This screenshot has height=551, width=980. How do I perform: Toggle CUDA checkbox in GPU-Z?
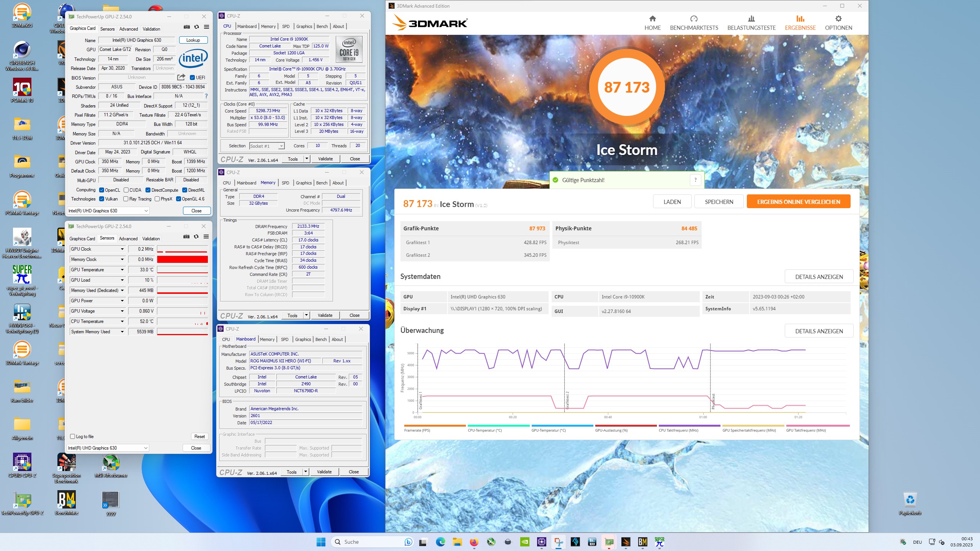[x=126, y=190]
